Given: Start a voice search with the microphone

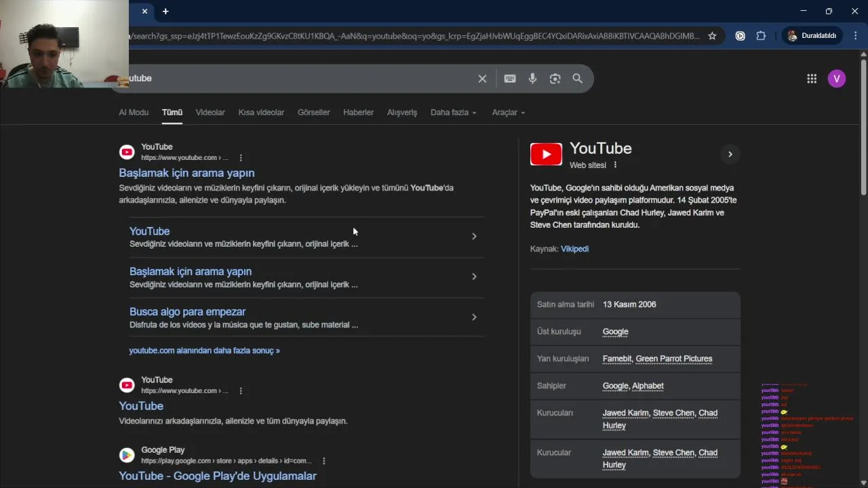Looking at the screenshot, I should (x=532, y=79).
